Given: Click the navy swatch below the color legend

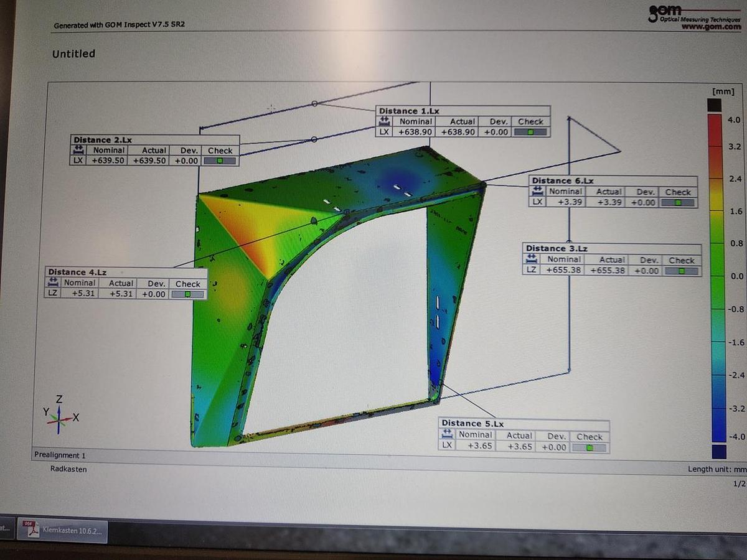Looking at the screenshot, I should click(718, 451).
